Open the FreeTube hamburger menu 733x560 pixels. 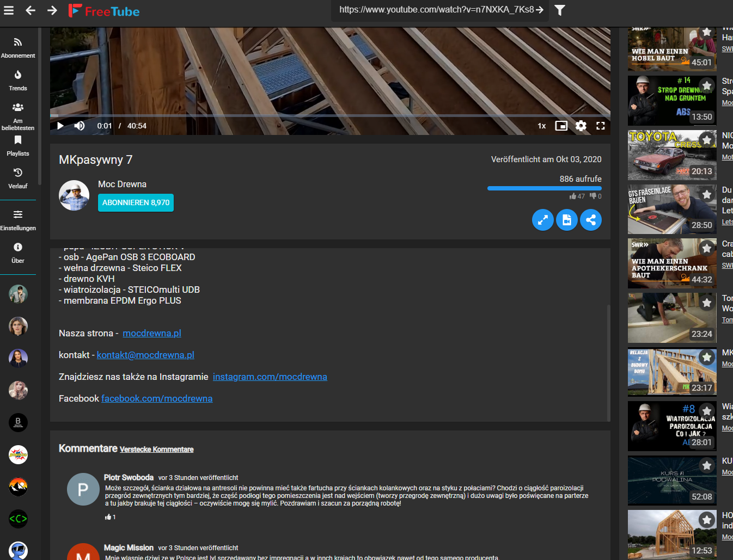coord(9,10)
